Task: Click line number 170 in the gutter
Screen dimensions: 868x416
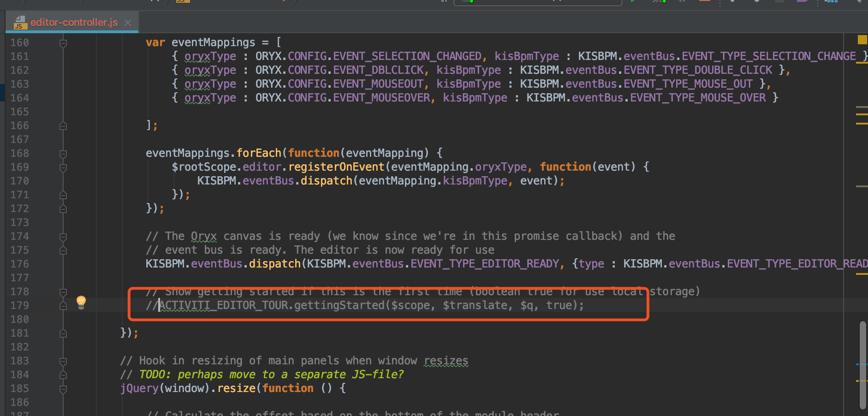Action: (x=20, y=181)
